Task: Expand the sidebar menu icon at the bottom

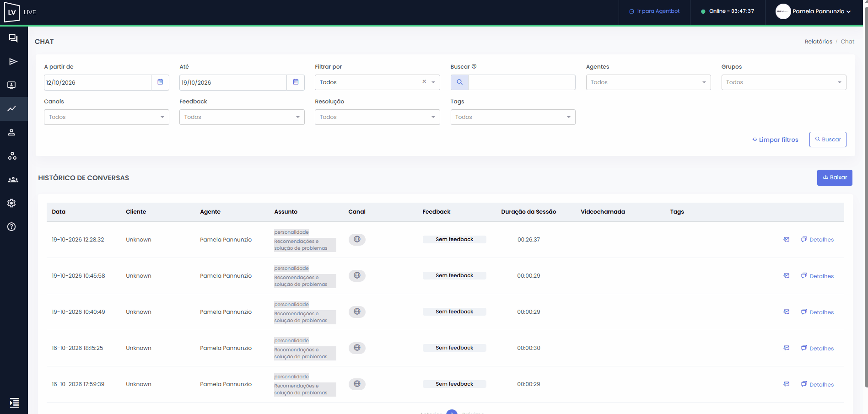Action: [15, 403]
